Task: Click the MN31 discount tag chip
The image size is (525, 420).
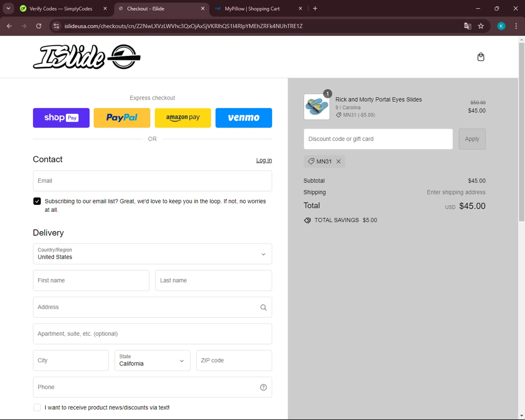Action: tap(324, 161)
